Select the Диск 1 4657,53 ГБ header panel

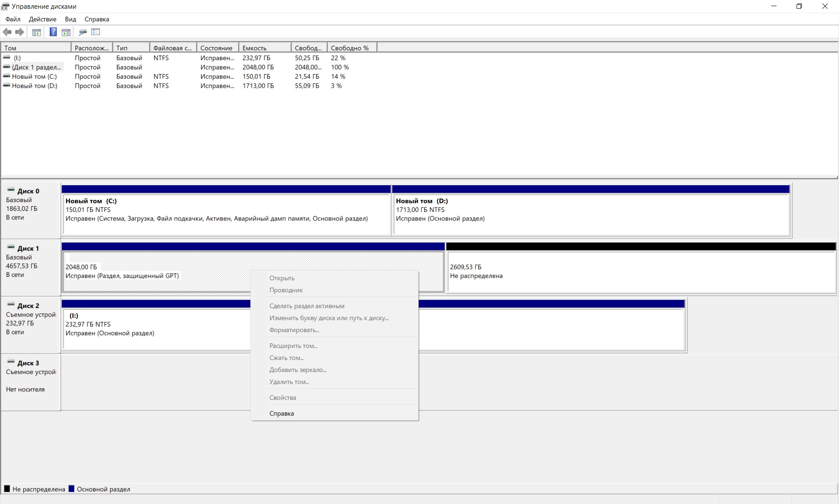pyautogui.click(x=31, y=267)
